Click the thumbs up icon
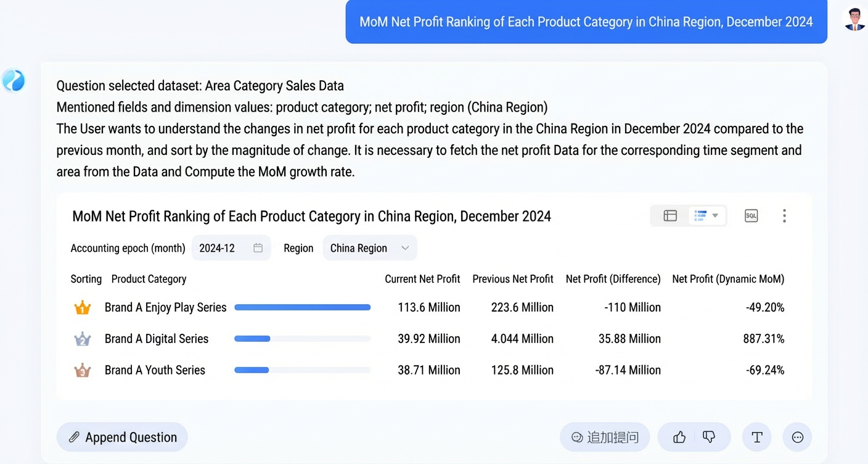This screenshot has width=868, height=464. click(x=679, y=437)
